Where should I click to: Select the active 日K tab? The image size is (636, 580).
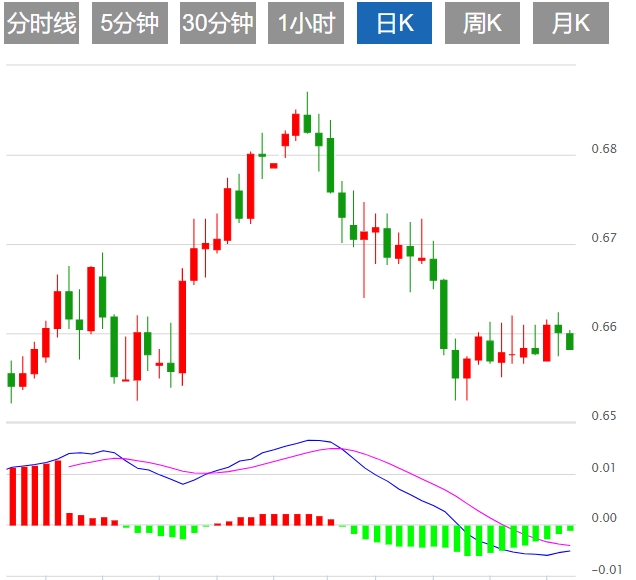[x=394, y=23]
